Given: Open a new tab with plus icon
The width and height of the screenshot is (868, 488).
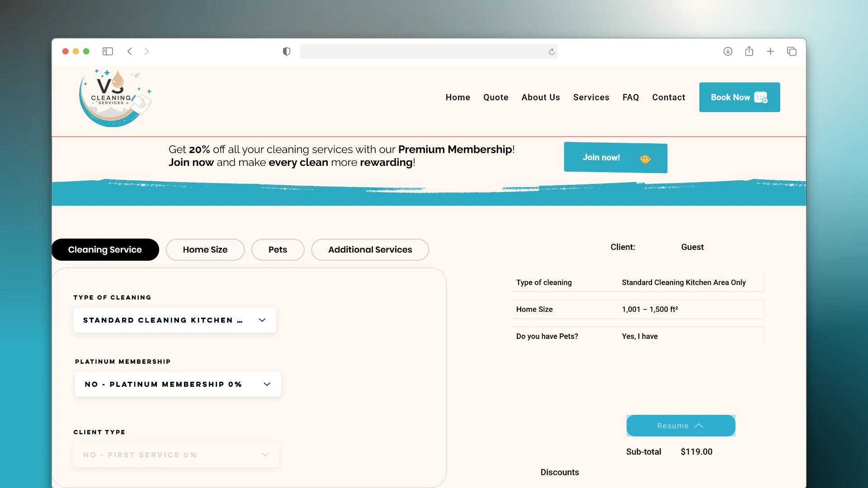Looking at the screenshot, I should point(770,52).
